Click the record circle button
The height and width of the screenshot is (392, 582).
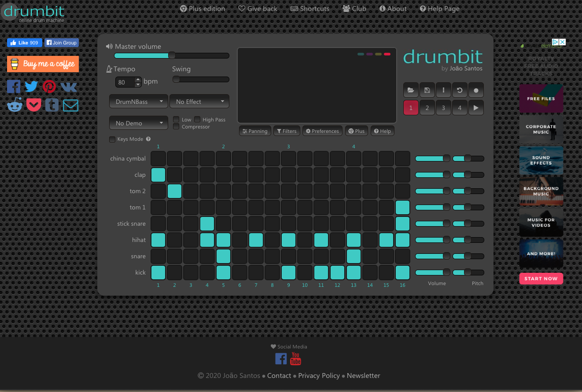(x=476, y=90)
